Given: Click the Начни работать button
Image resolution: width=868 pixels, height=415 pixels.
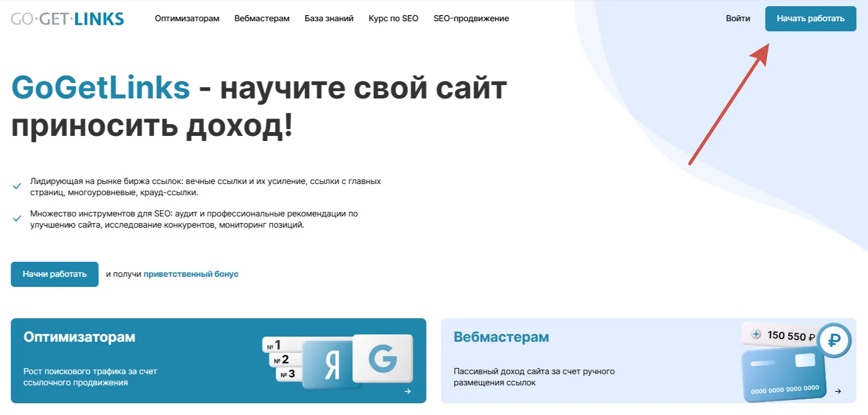Looking at the screenshot, I should point(54,274).
